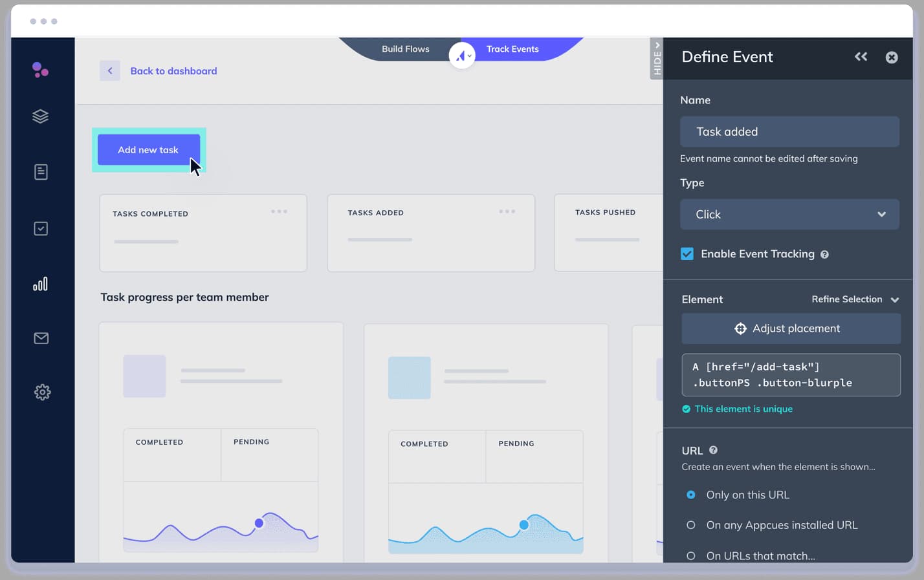The width and height of the screenshot is (924, 580).
Task: Open the Checklists icon in the sidebar
Action: click(41, 228)
